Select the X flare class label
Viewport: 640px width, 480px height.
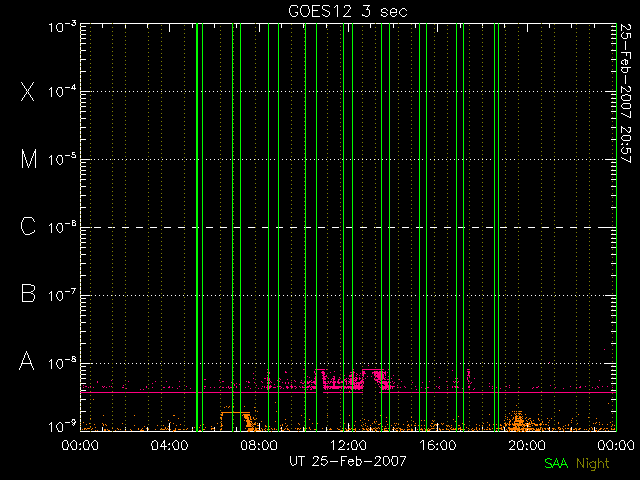coord(28,91)
